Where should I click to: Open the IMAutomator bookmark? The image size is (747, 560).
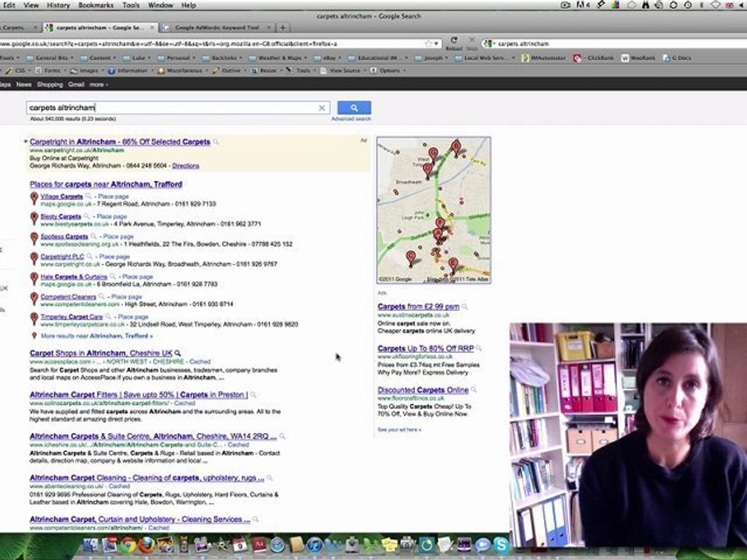click(x=544, y=58)
